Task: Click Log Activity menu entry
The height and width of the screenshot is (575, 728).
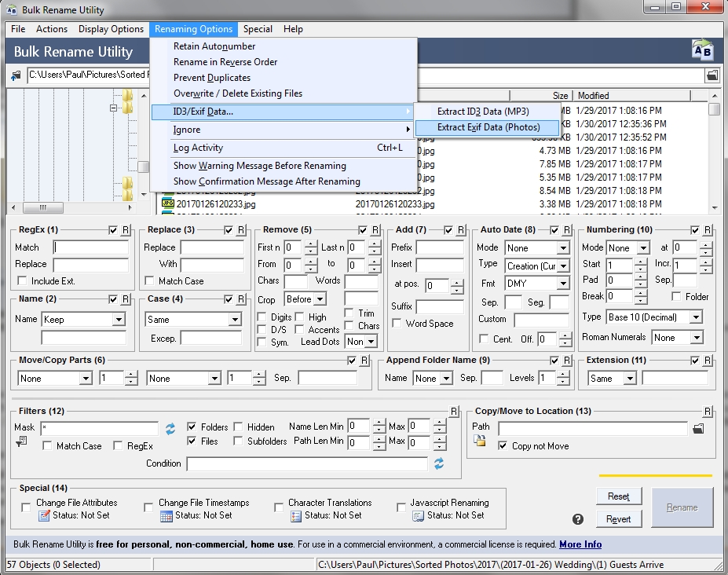Action: click(x=282, y=148)
